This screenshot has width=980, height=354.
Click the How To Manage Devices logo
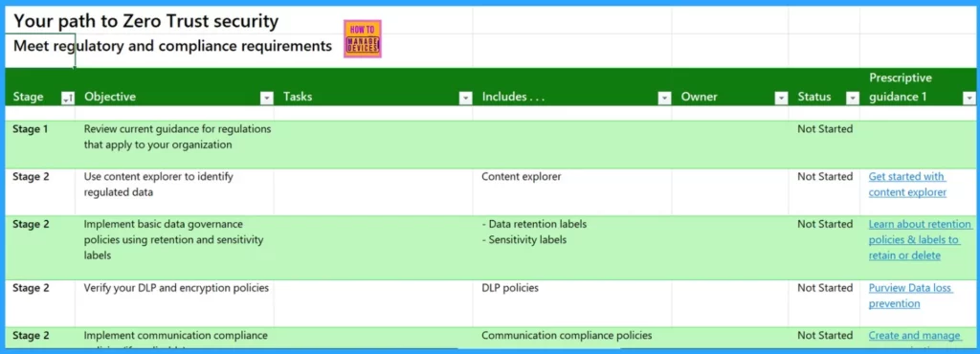(363, 38)
